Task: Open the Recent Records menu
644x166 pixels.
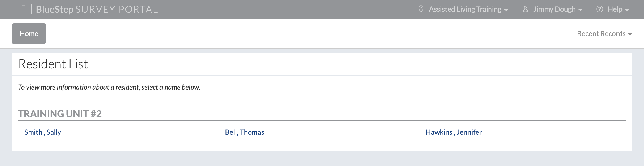Action: tap(604, 34)
